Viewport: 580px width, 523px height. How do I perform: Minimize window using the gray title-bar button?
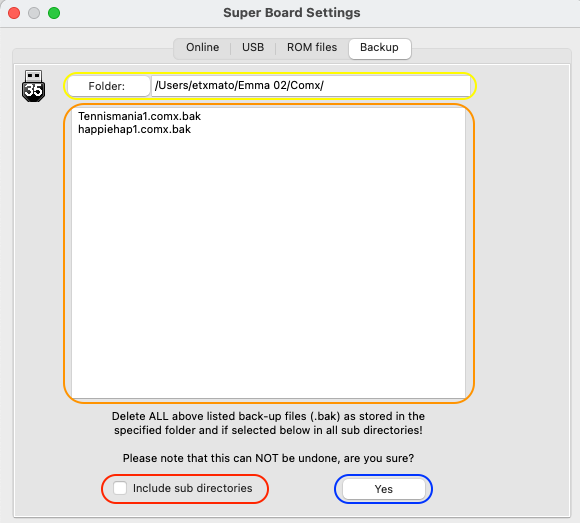[34, 13]
